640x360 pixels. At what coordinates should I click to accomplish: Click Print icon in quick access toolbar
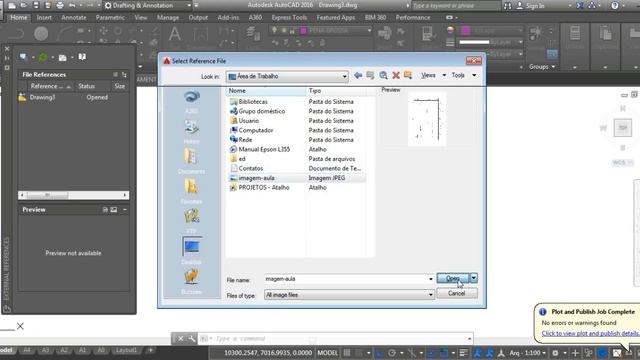tap(60, 5)
